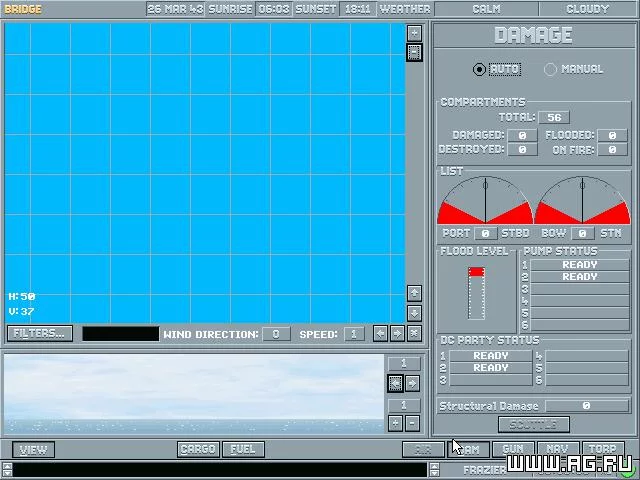Click the V:37 coordinate readout on the map

pos(21,311)
